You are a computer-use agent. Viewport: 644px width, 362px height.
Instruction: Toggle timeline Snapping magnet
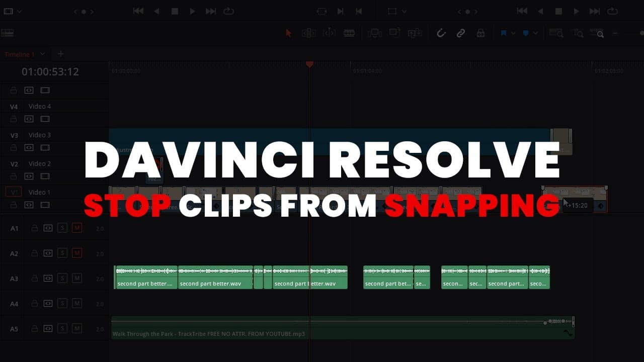point(441,33)
